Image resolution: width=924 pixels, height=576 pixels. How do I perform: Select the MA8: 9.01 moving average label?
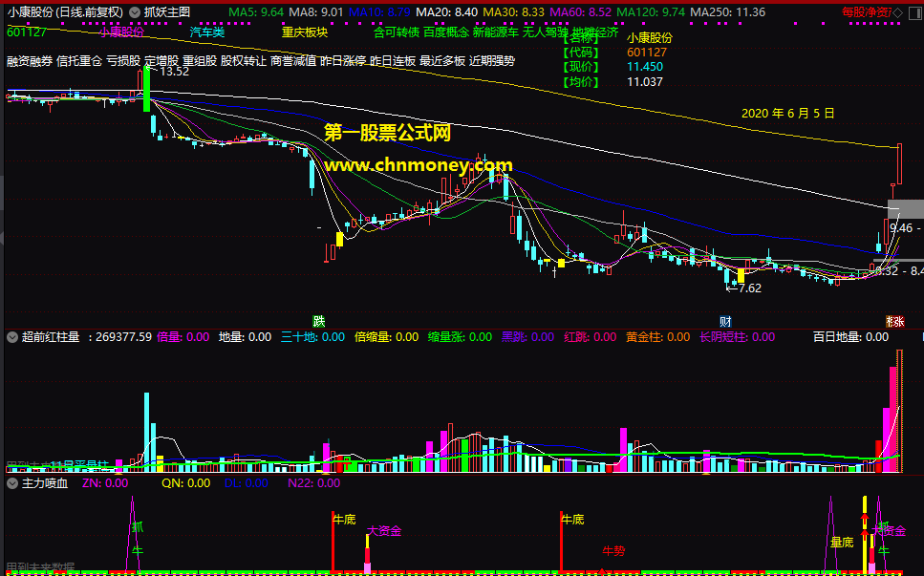(316, 12)
